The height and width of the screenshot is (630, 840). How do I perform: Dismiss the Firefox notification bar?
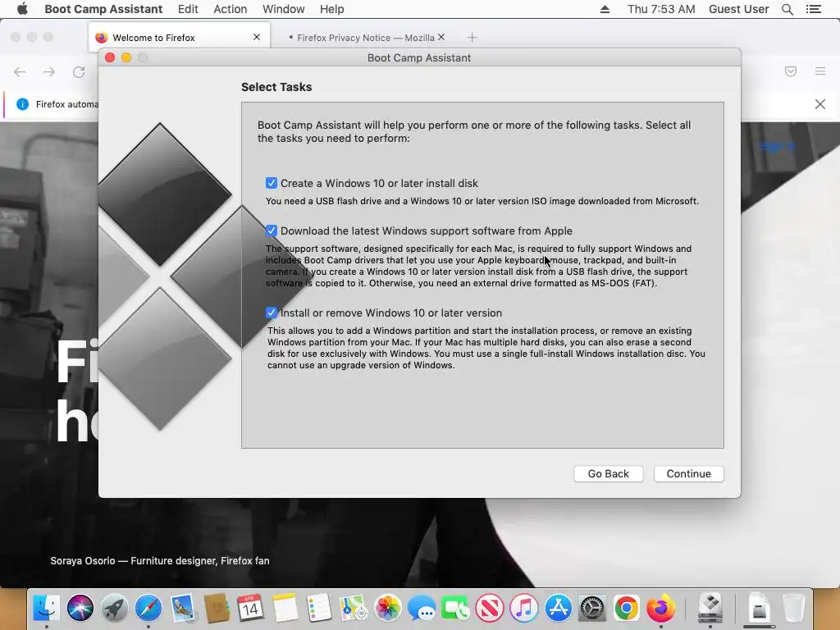coord(820,104)
